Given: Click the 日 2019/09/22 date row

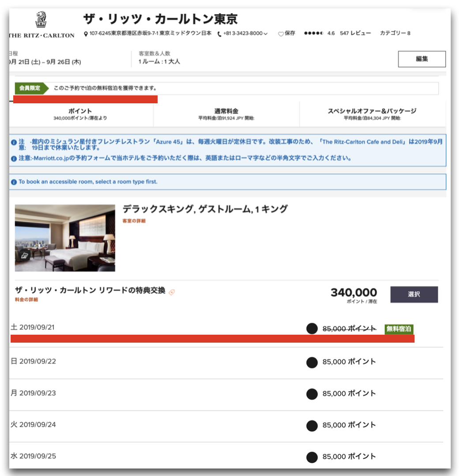Looking at the screenshot, I should click(226, 362).
